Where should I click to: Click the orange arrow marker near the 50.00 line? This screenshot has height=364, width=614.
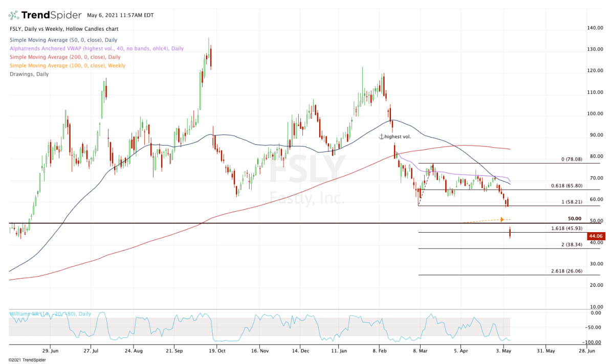tap(502, 219)
